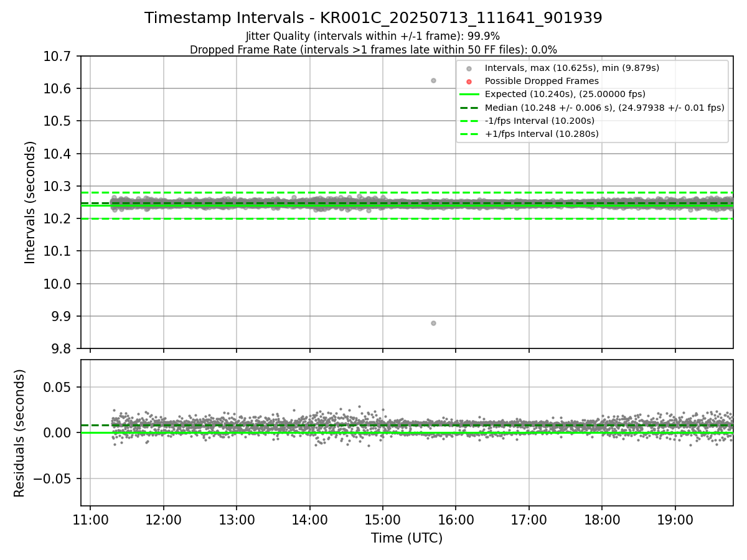Click the Dropped Frame Rate 0.0% subtitle

374,50
